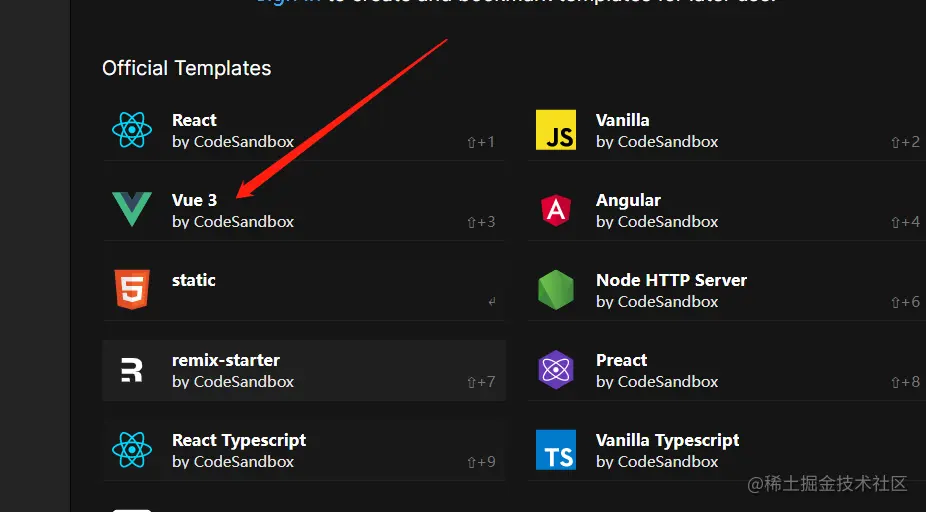926x512 pixels.
Task: Click the React atom logo icon
Action: [132, 130]
